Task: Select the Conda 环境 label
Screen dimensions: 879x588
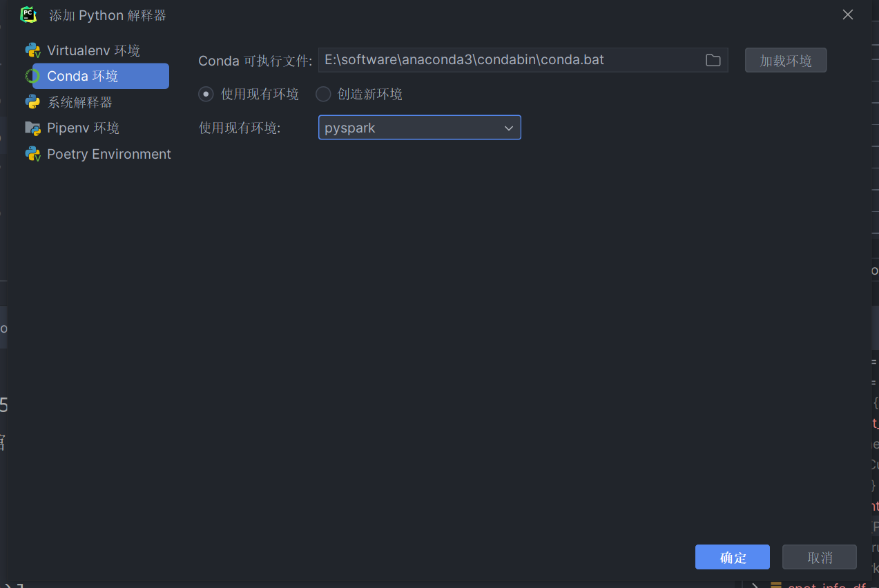Action: pos(82,76)
